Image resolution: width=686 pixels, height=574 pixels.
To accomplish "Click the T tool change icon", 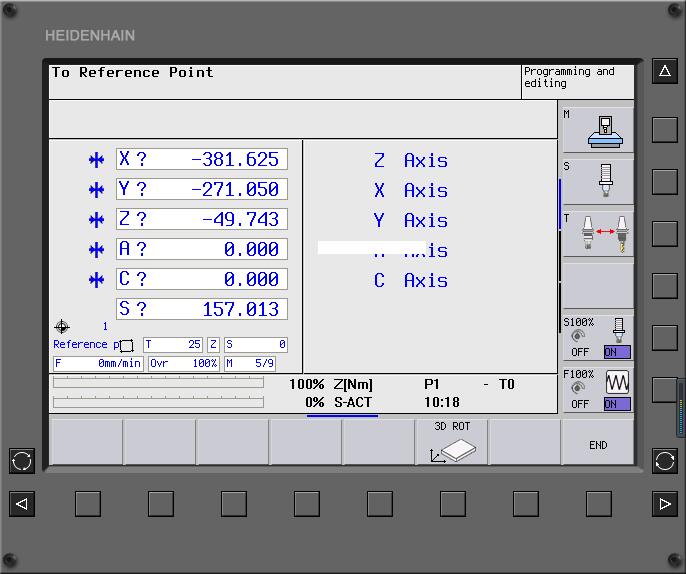I will [x=597, y=234].
